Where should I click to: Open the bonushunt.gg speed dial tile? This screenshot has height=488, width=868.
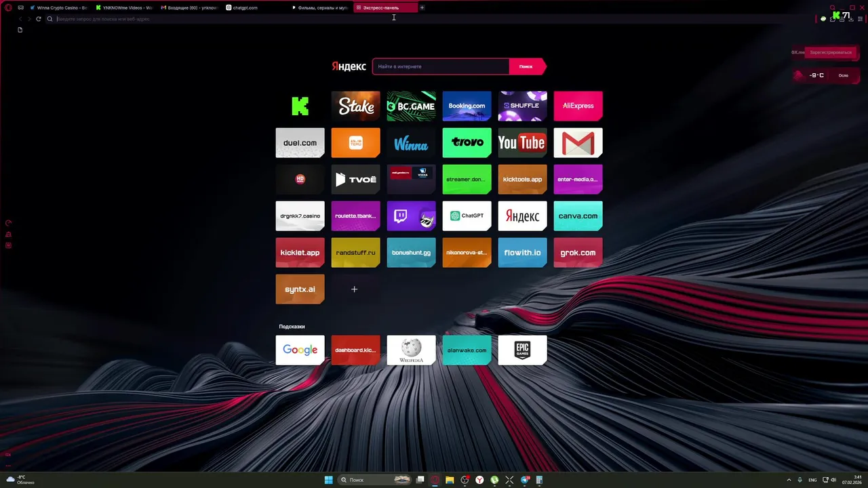(412, 252)
